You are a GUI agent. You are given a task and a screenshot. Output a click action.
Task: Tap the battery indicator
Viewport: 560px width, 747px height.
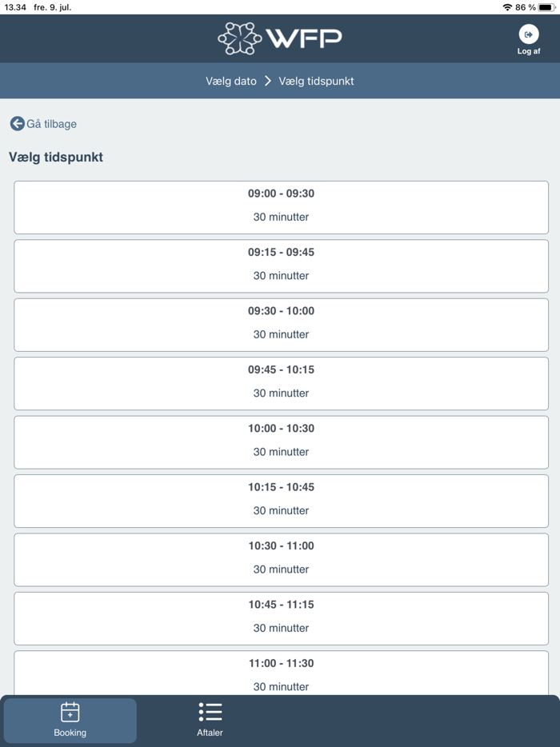tap(546, 7)
